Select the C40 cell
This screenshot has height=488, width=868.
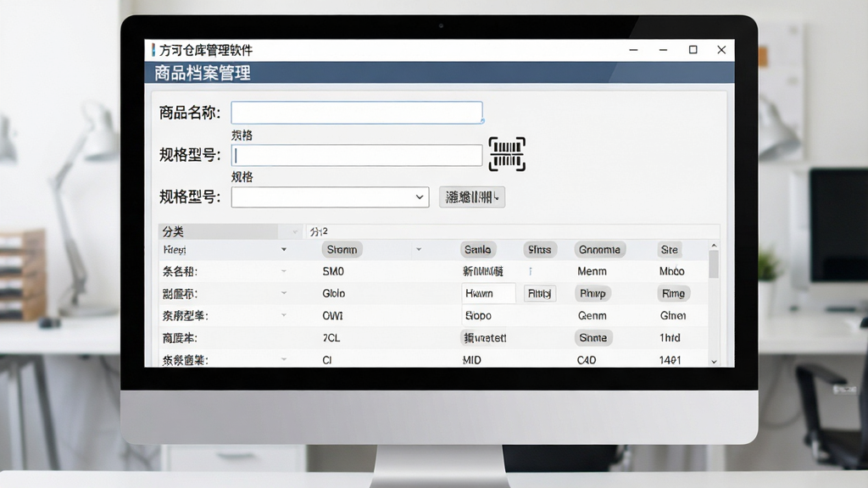[x=587, y=359]
